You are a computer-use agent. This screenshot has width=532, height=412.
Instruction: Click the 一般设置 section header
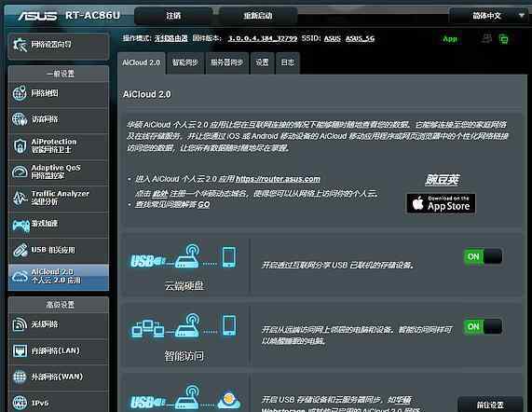click(60, 74)
